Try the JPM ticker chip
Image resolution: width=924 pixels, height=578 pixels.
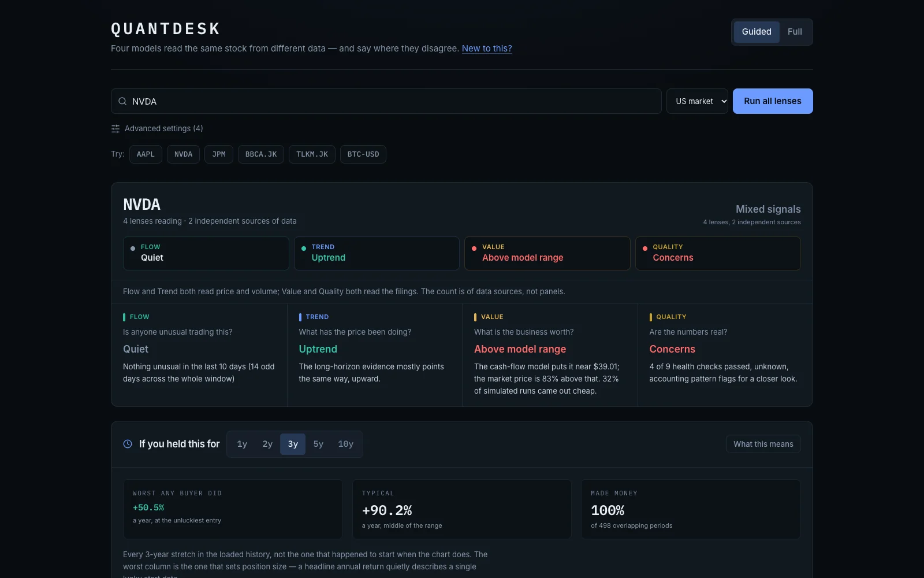(x=219, y=154)
